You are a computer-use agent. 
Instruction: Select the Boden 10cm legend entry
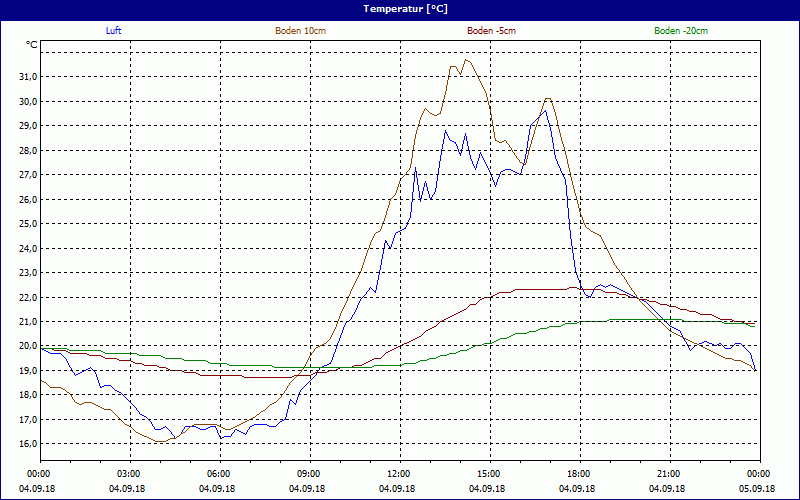(x=300, y=31)
